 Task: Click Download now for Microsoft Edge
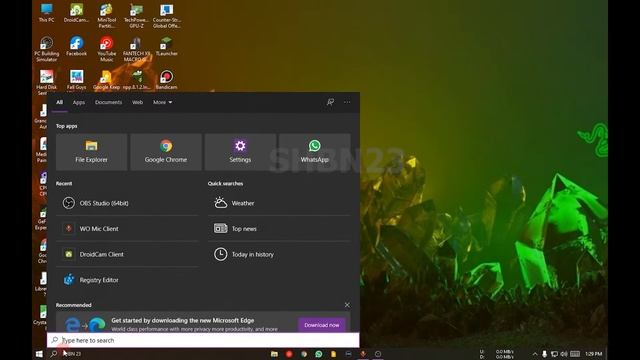point(322,325)
